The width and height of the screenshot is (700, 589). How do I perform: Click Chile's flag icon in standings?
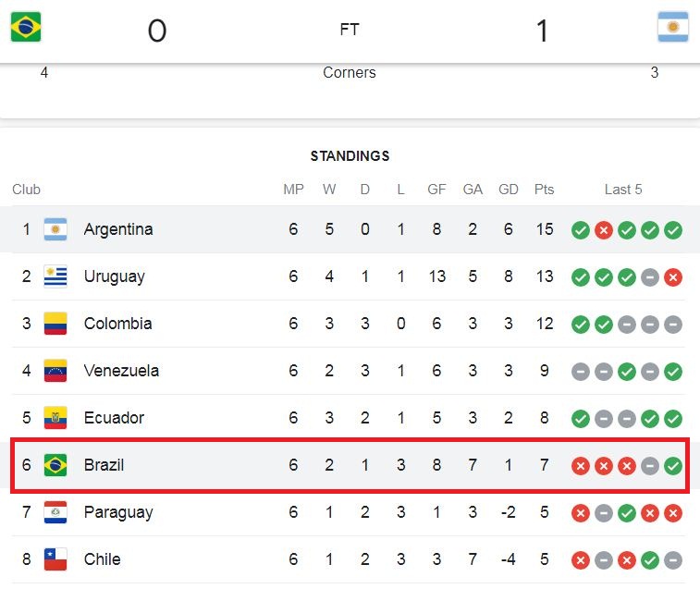coord(55,559)
